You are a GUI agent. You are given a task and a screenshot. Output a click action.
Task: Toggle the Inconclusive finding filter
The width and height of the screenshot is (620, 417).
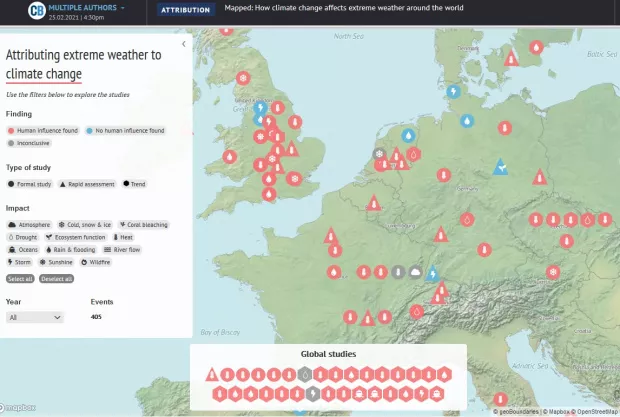click(30, 143)
